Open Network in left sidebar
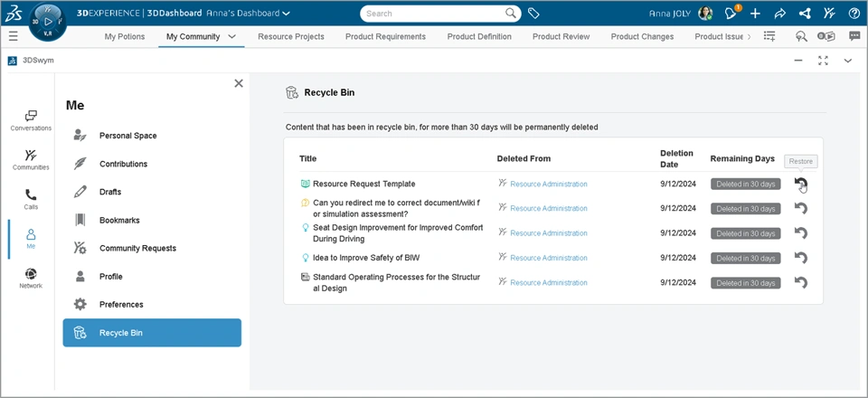 [x=31, y=278]
